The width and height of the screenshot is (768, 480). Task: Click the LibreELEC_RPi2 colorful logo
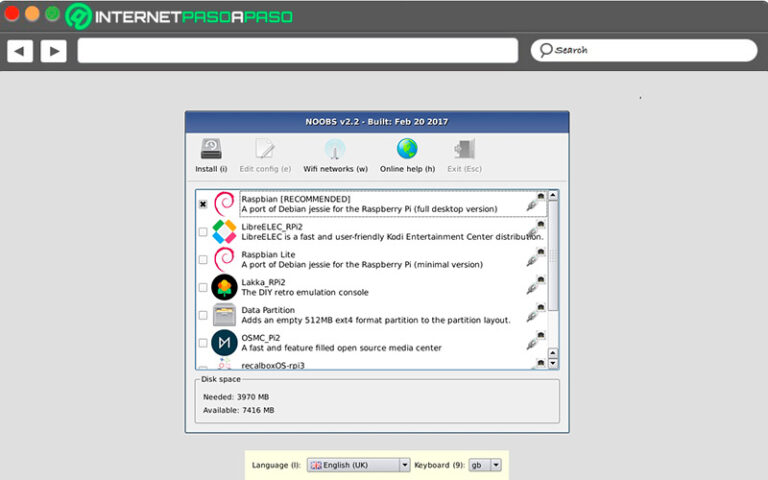point(224,232)
